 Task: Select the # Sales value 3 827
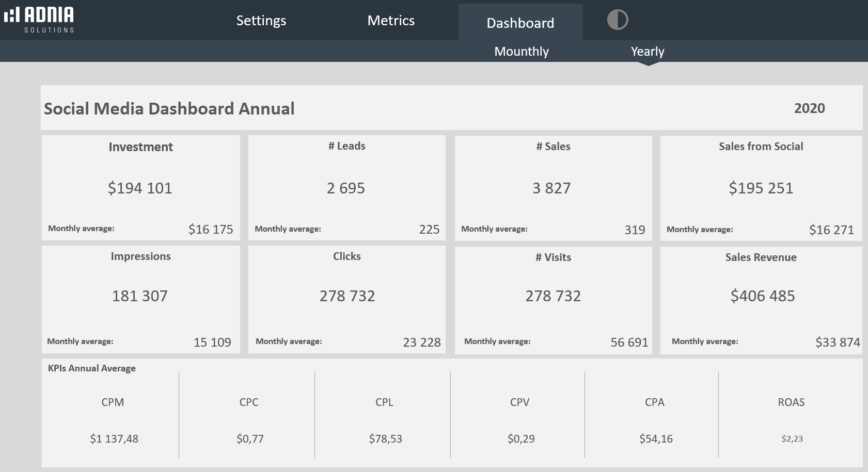551,188
